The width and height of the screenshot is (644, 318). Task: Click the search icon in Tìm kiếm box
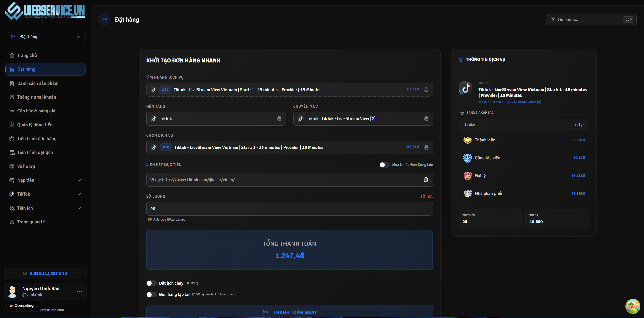click(x=552, y=20)
